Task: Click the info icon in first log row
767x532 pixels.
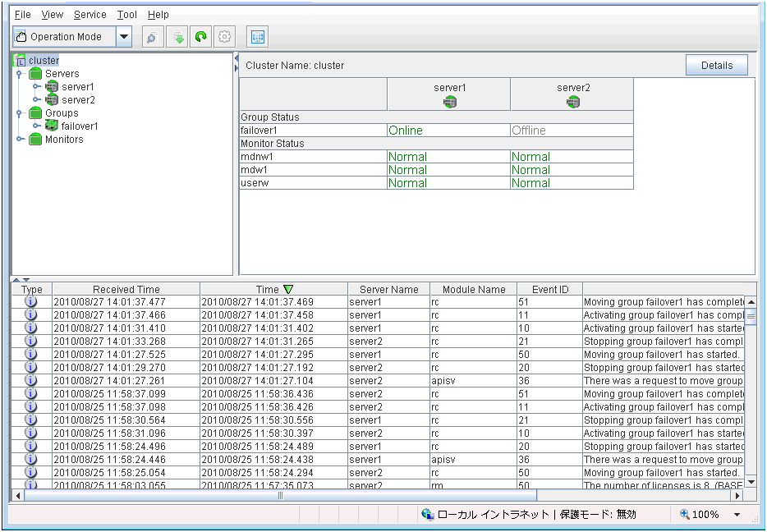Action: 31,302
